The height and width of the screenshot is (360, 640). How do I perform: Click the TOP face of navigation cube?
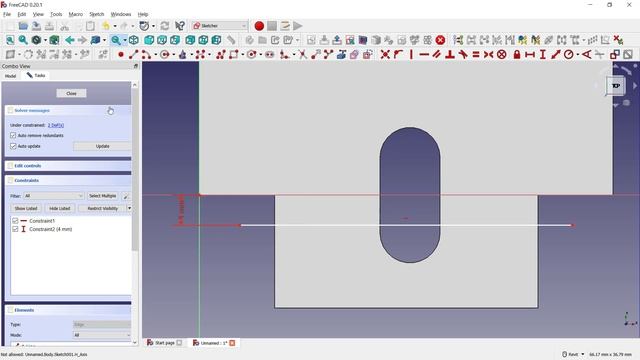click(616, 86)
